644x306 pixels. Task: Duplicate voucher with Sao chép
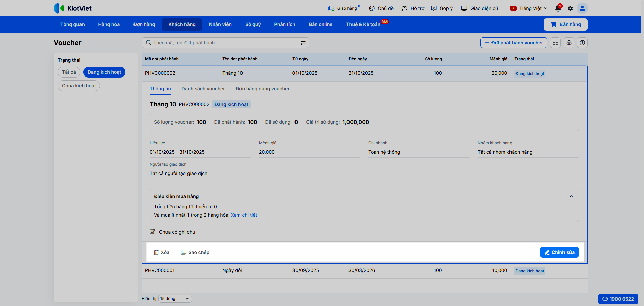195,252
